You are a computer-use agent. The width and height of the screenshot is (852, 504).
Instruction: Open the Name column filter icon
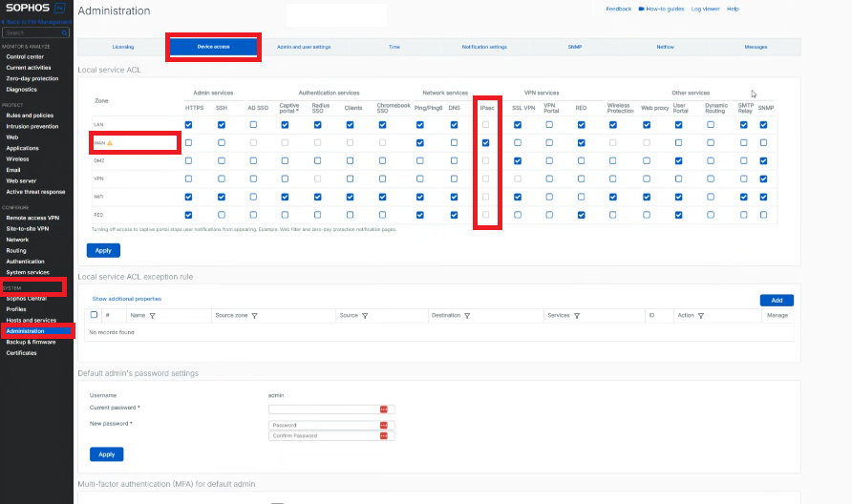[152, 316]
